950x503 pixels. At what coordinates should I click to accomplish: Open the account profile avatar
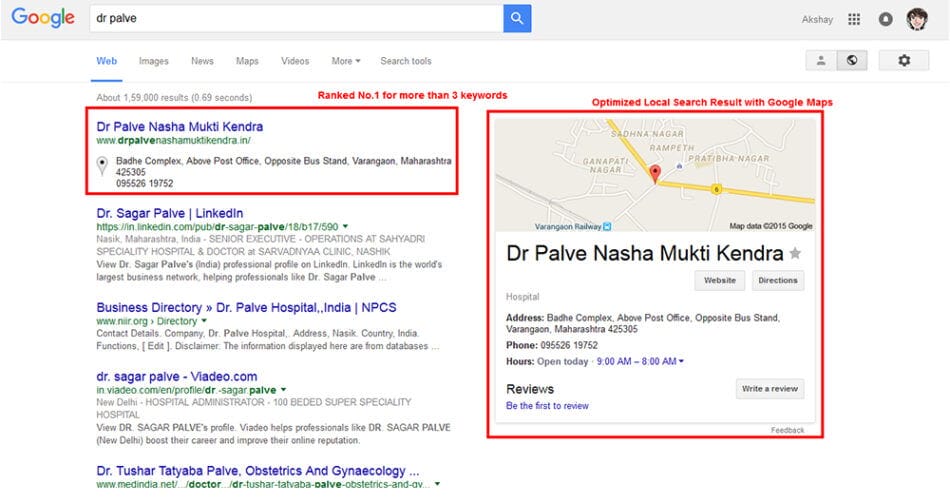[x=917, y=19]
